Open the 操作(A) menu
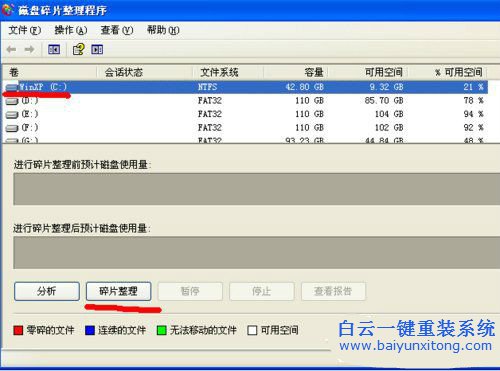 (71, 30)
